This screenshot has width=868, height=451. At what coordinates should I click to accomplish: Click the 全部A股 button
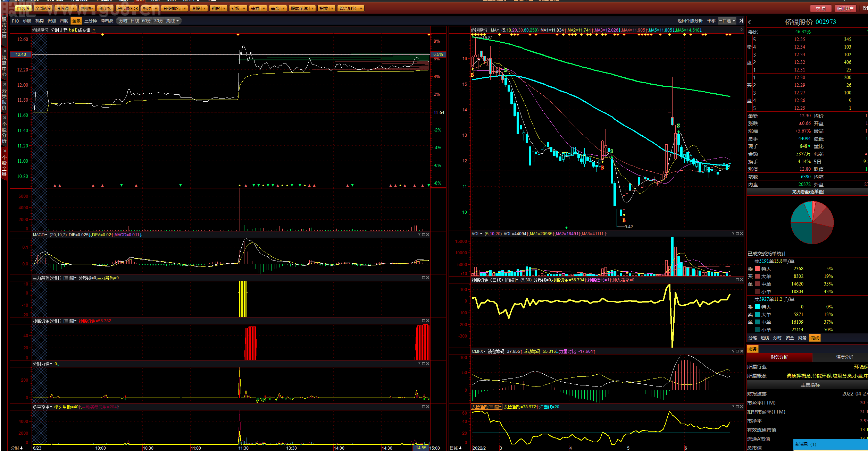pyautogui.click(x=43, y=8)
